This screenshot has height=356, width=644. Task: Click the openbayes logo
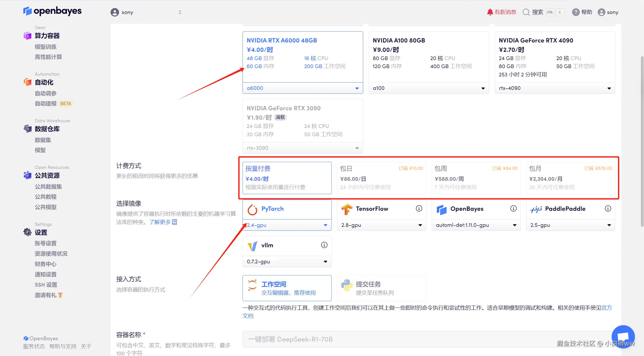click(x=52, y=11)
